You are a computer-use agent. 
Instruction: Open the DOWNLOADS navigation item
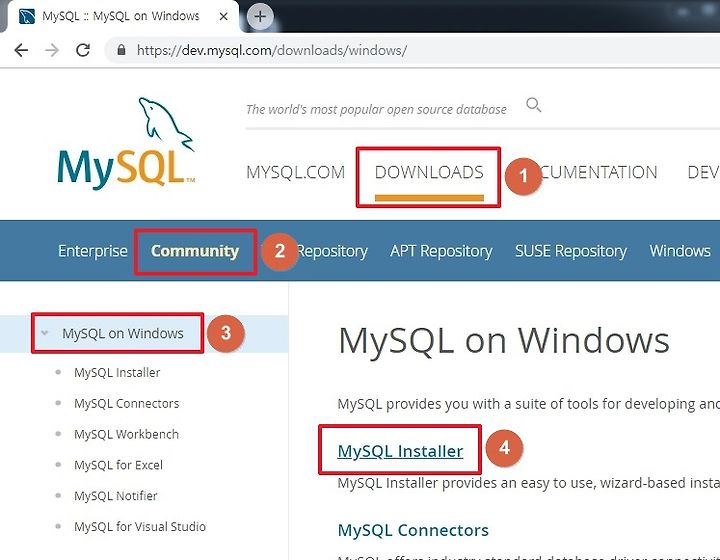[429, 173]
